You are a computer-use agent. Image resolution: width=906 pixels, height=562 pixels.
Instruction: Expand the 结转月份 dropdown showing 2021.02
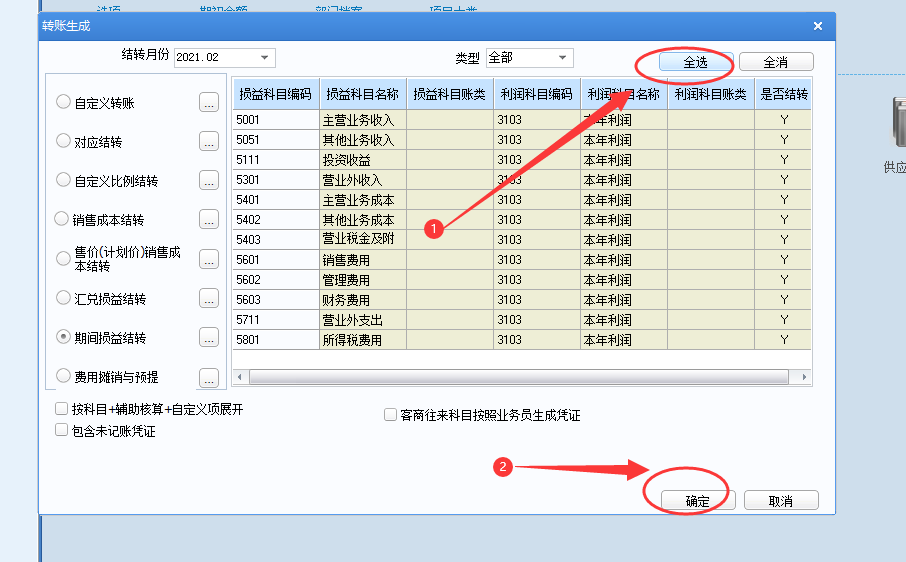click(x=264, y=58)
